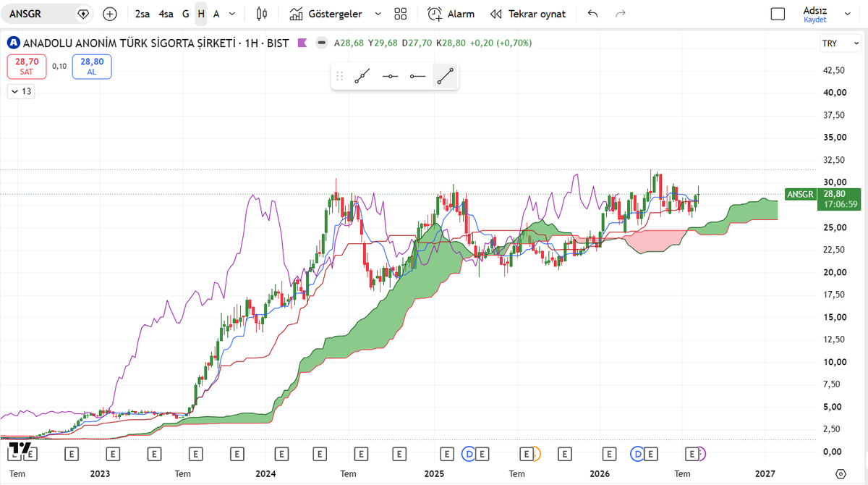Click the red SAT 28,70 sell button
868x485 pixels.
click(27, 67)
